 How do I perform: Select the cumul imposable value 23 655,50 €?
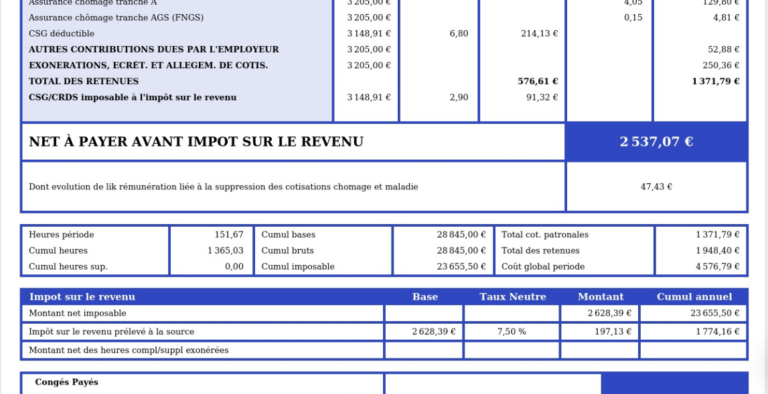coord(461,267)
